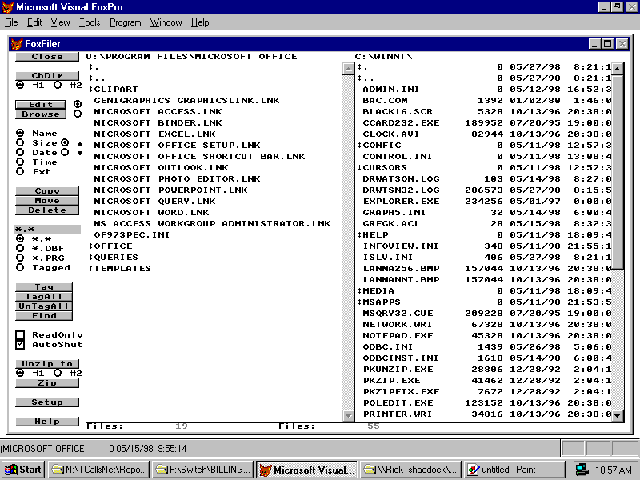The height and width of the screenshot is (480, 640).
Task: Select the radio button beside Browse
Action: (x=78, y=114)
